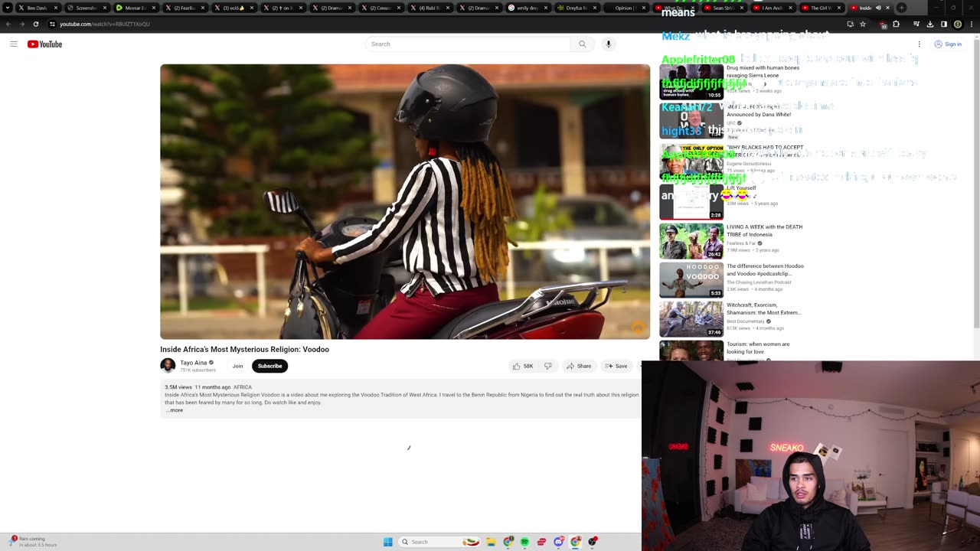
Task: Open Tayo Aina channel avatar
Action: coord(168,366)
